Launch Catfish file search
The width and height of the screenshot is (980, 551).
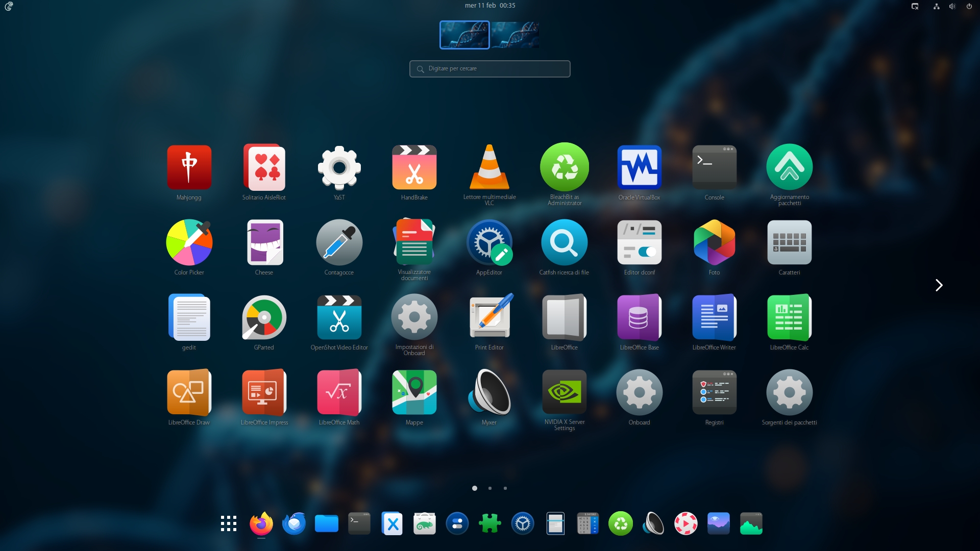[x=564, y=242]
